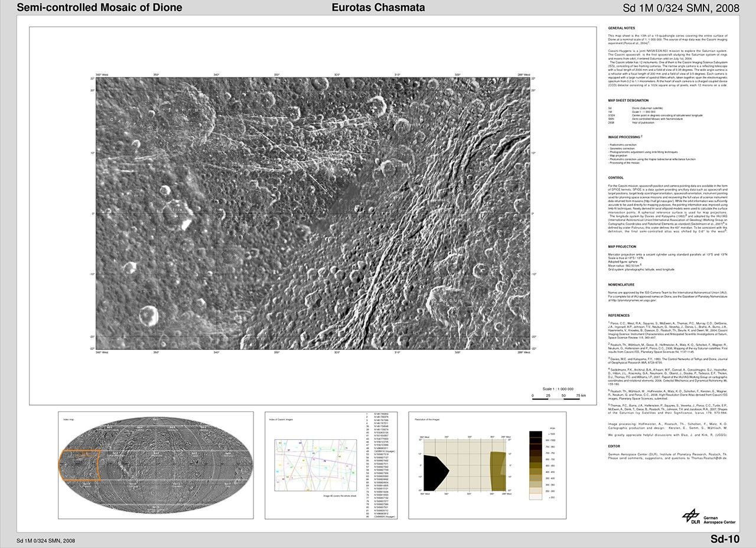Screen dimensions: 756x548
Task: Click the scale bar below the map
Action: coord(558,398)
